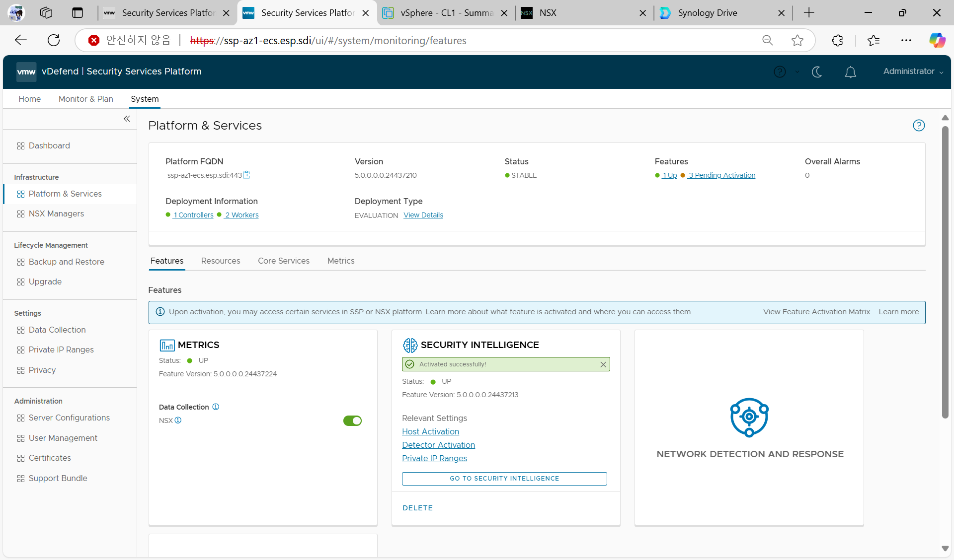Click View Details for deployment type
Image resolution: width=954 pixels, height=560 pixels.
(x=423, y=215)
